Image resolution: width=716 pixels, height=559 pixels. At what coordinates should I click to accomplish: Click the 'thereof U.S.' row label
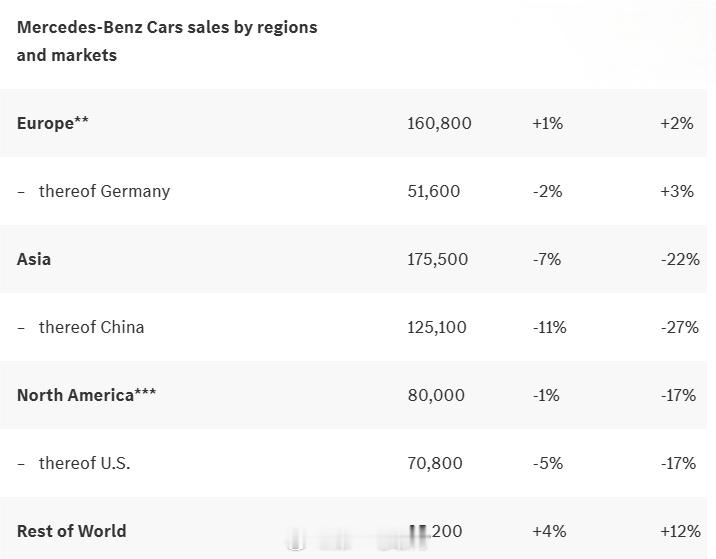(x=84, y=463)
